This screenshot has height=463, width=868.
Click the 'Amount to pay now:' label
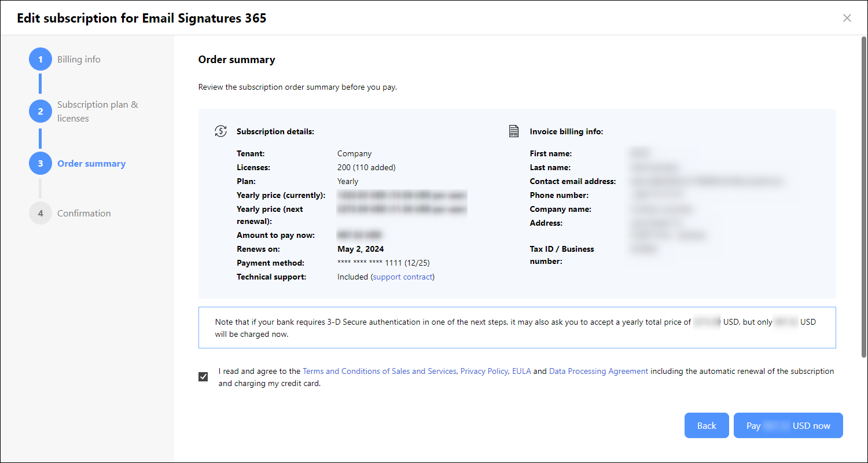[275, 235]
